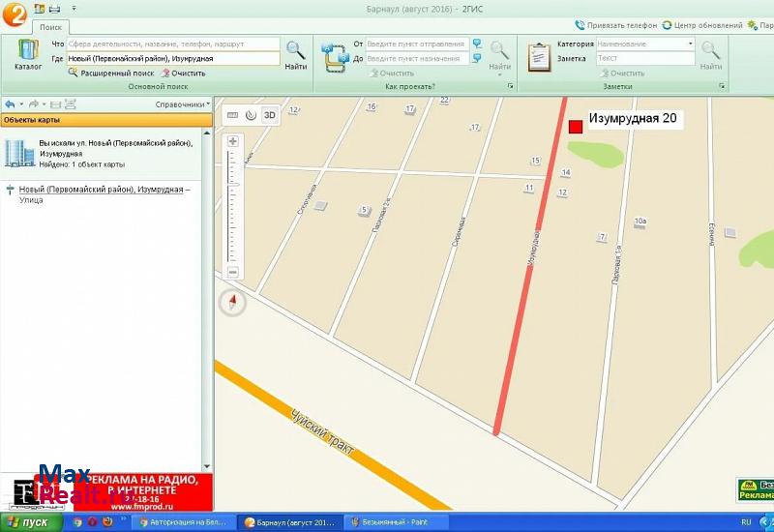Viewport: 774px width, 532px height.
Task: Click the Что search input field
Action: click(172, 44)
